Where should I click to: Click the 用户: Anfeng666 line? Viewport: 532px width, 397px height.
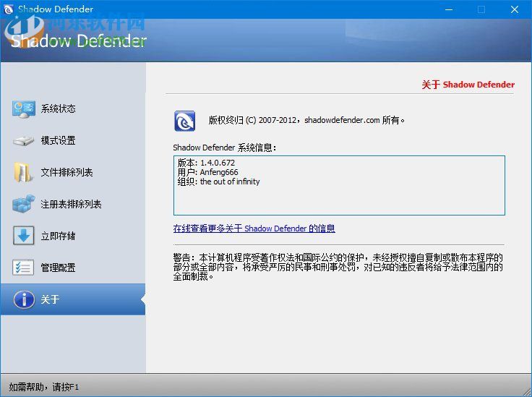(207, 172)
